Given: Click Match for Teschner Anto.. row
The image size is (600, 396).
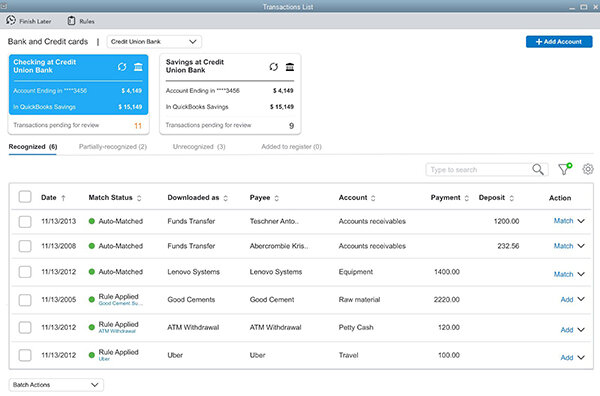Looking at the screenshot, I should (563, 221).
